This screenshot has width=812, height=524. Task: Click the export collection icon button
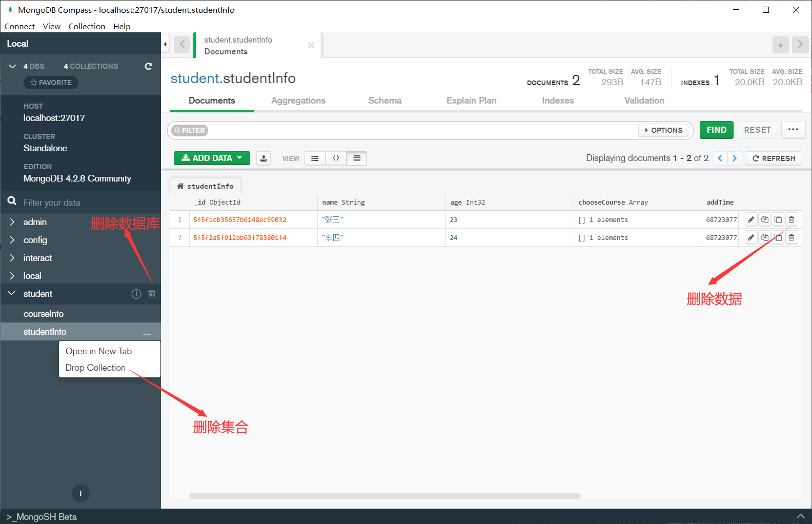click(263, 158)
